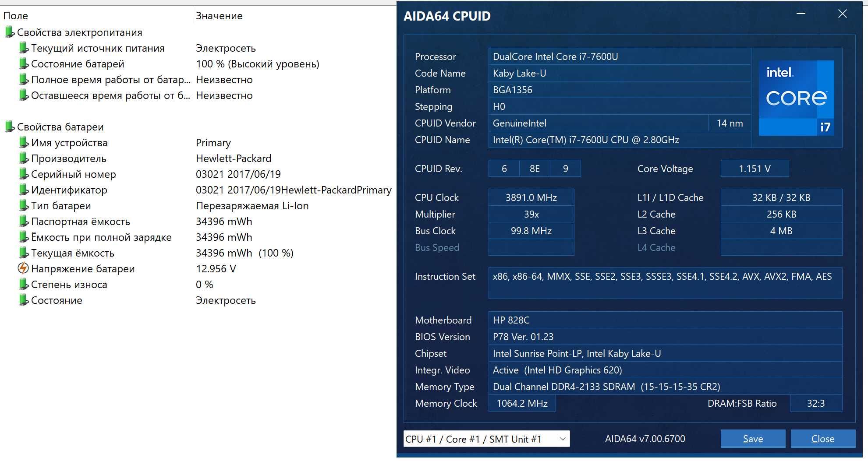Click CPU Clock value 3891.0 MHz
The height and width of the screenshot is (461, 868).
tap(531, 197)
